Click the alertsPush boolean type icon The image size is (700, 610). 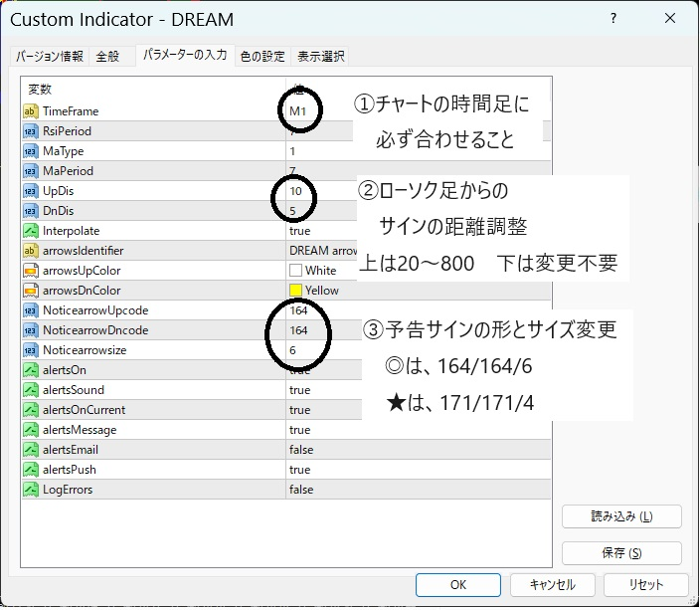click(x=31, y=470)
